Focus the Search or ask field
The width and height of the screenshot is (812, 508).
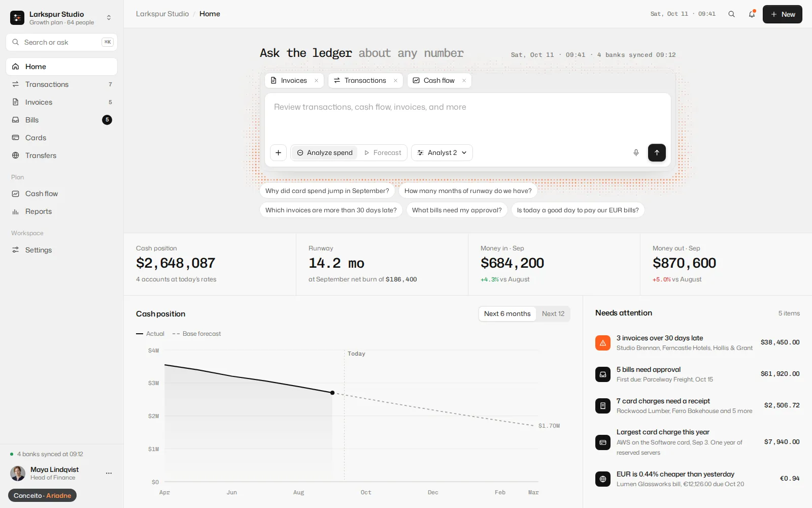point(61,42)
